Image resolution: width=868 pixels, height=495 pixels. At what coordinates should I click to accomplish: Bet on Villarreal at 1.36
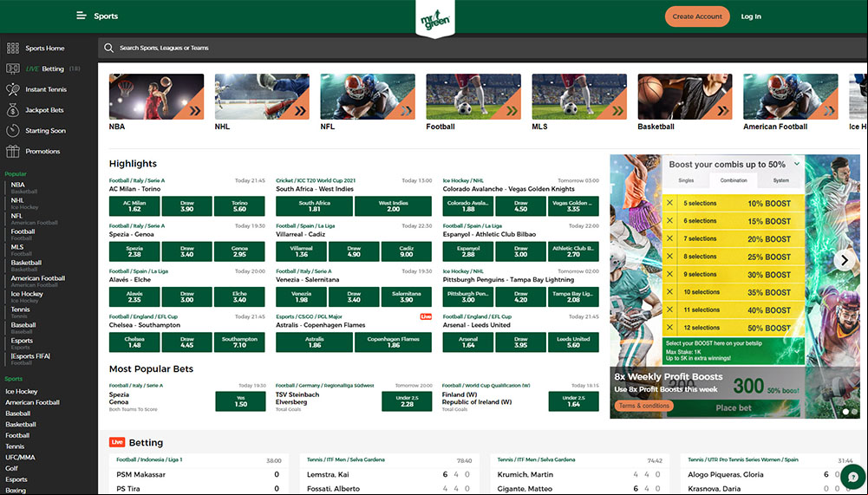point(301,251)
